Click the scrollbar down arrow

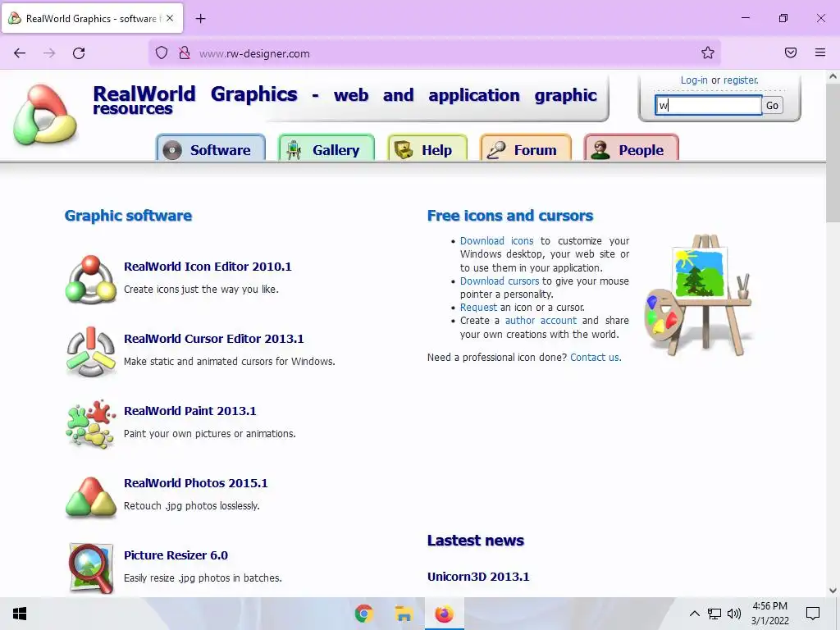coord(833,591)
